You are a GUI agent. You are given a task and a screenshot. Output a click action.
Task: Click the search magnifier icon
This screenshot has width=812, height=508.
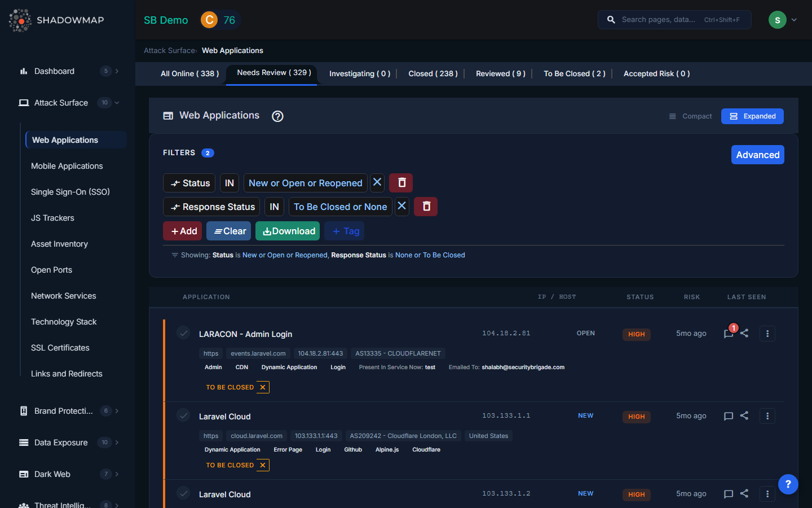click(x=611, y=19)
